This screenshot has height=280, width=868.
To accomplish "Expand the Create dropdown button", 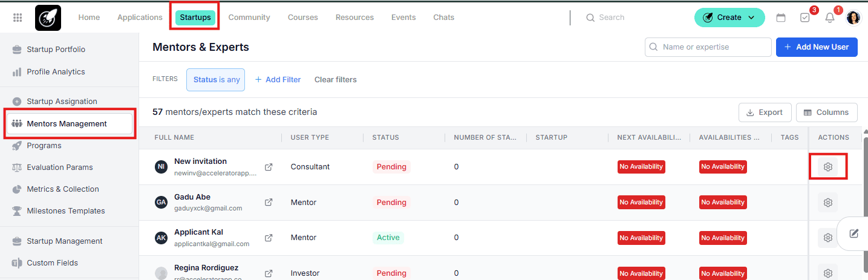I will (729, 18).
